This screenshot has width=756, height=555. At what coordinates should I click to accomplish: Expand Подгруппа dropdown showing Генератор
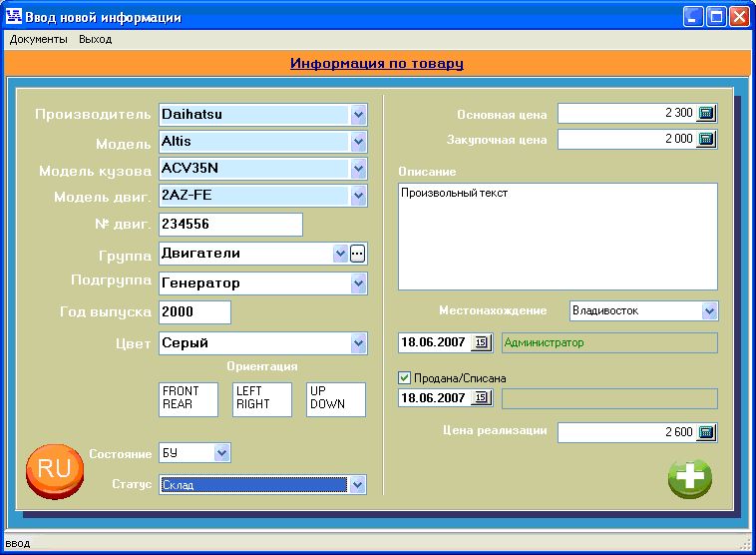pos(358,283)
